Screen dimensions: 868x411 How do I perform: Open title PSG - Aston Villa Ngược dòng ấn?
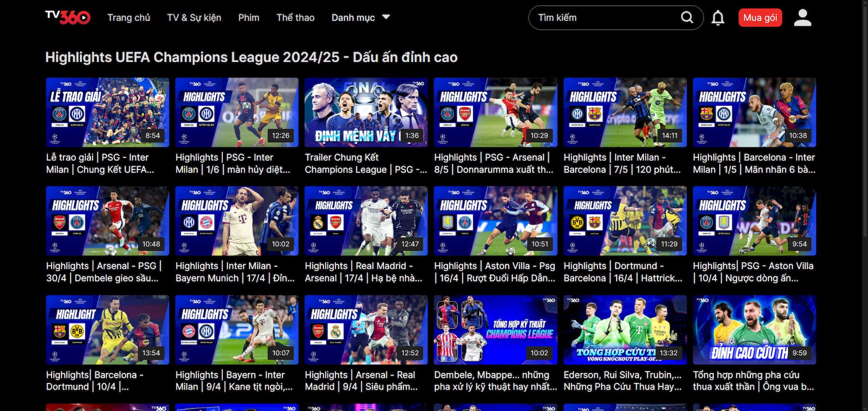coord(753,272)
